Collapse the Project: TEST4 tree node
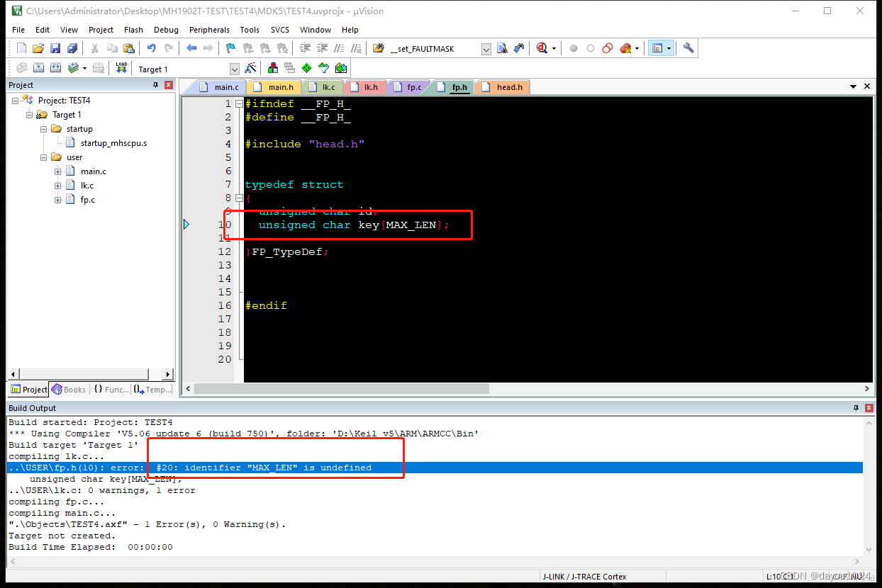Viewport: 882px width, 588px height. click(16, 101)
